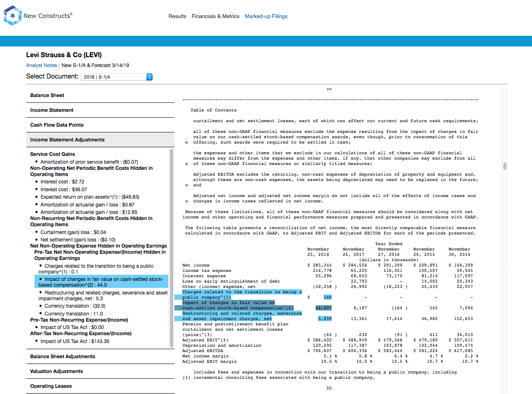Select Interest cost : $2.72 item
532x394 pixels.
coord(62,182)
